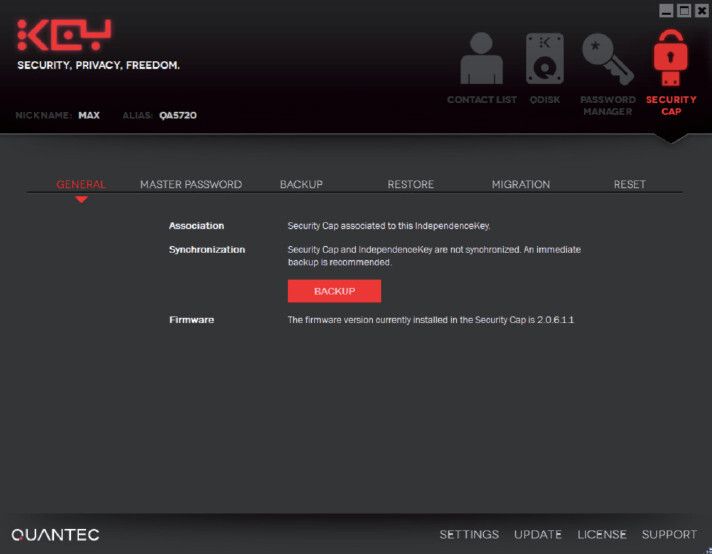Close the application window
The image size is (712, 554).
point(702,10)
